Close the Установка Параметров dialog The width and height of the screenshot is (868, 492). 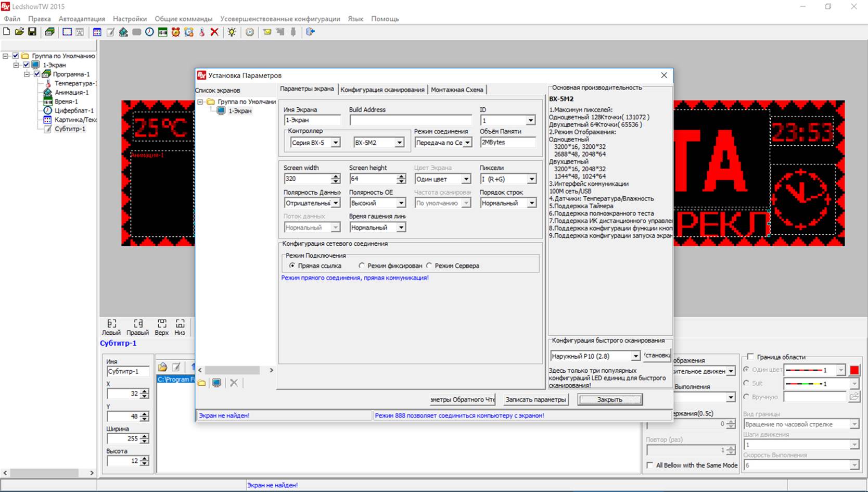pos(664,75)
